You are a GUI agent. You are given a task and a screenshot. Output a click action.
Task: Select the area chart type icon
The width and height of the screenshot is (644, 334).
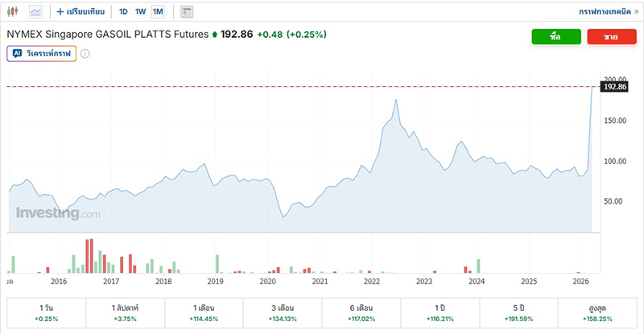36,12
